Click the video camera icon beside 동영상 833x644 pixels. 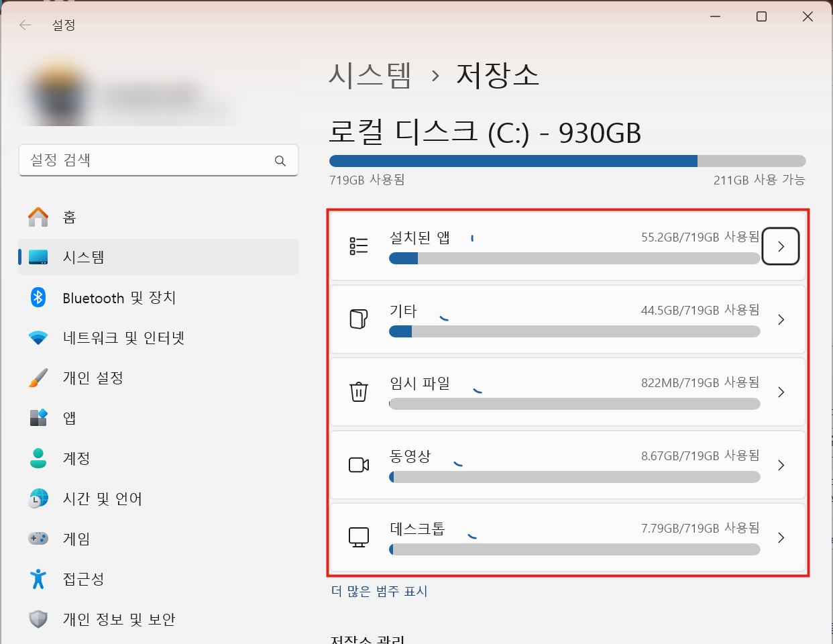point(359,464)
